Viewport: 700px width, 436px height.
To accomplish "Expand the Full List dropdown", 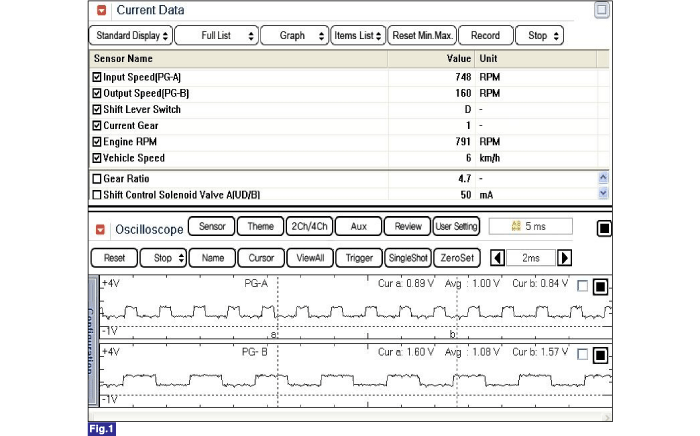I will (x=215, y=35).
